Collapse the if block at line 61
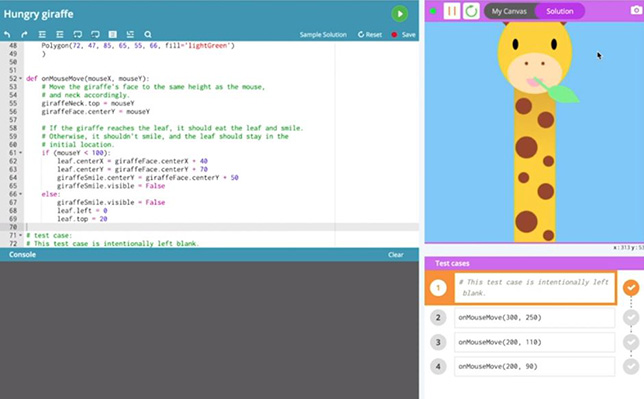This screenshot has height=399, width=644. pos(21,153)
